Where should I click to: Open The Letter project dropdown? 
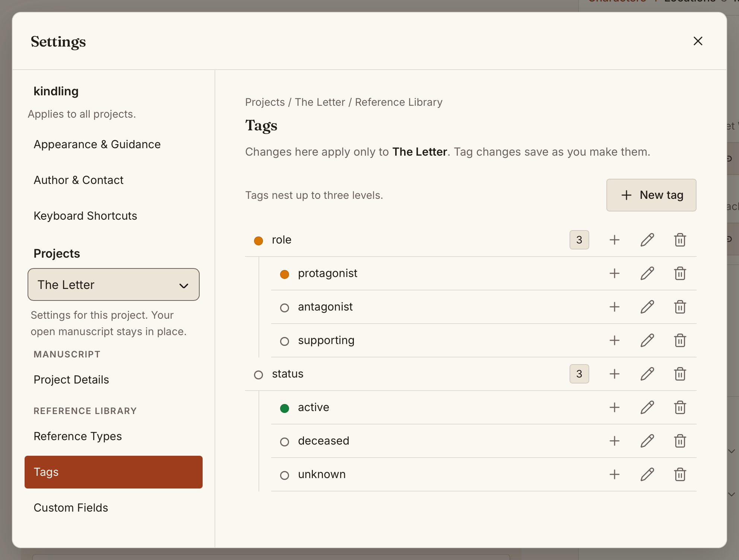[114, 284]
